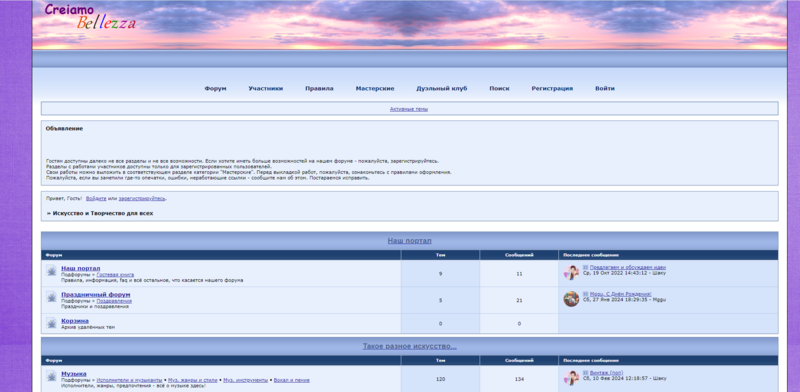
Task: Click the зарегистрируйтесь link in the greeting
Action: tap(142, 199)
